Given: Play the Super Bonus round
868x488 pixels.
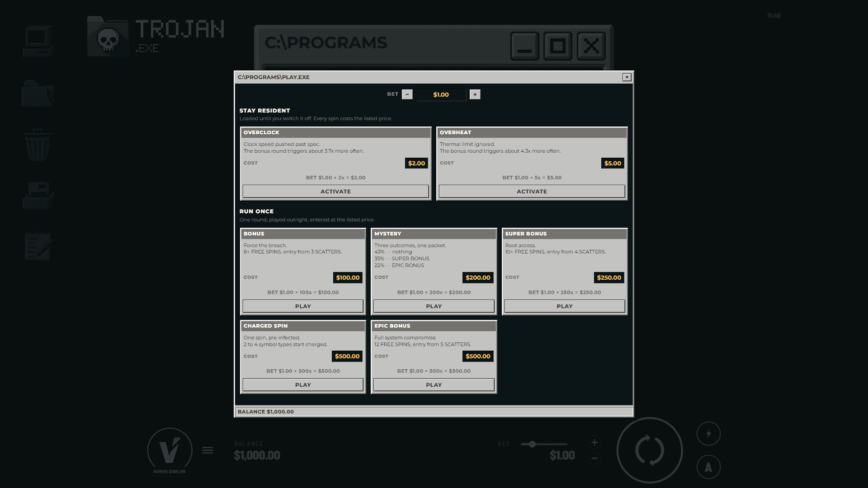Looking at the screenshot, I should click(565, 306).
